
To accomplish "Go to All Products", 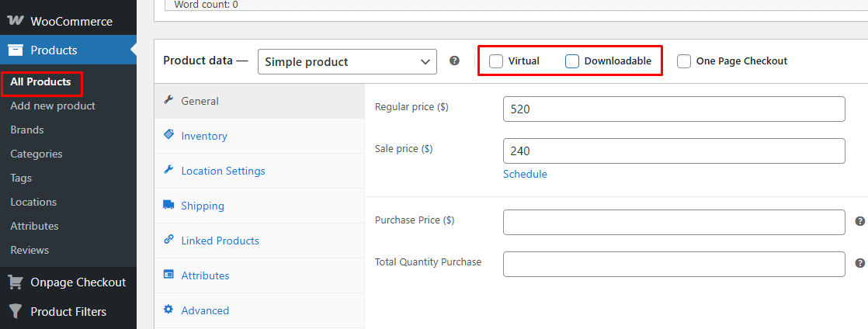I will (x=41, y=81).
